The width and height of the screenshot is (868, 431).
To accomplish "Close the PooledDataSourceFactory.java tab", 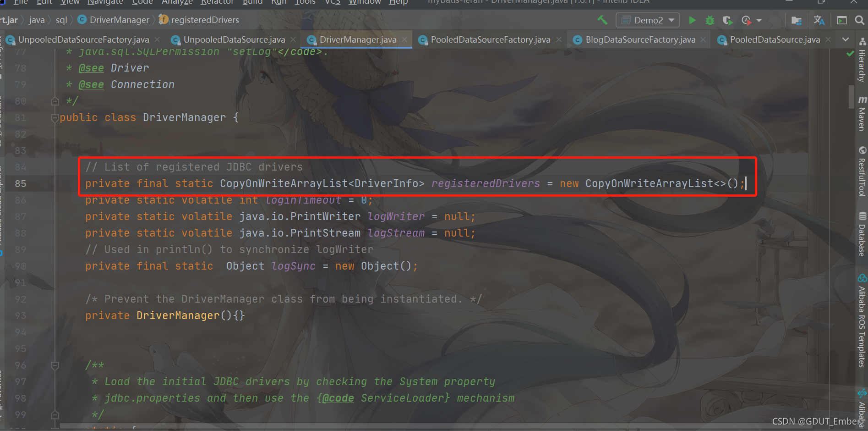I will (x=559, y=40).
